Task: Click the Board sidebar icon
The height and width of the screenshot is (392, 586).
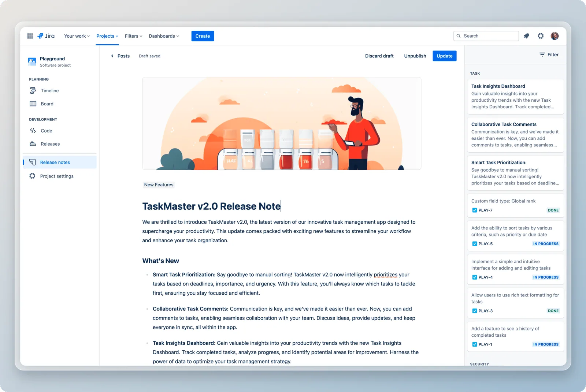Action: pos(33,104)
